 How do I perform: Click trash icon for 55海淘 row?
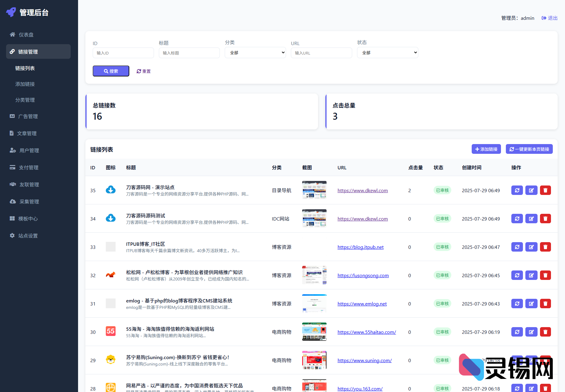tap(545, 332)
